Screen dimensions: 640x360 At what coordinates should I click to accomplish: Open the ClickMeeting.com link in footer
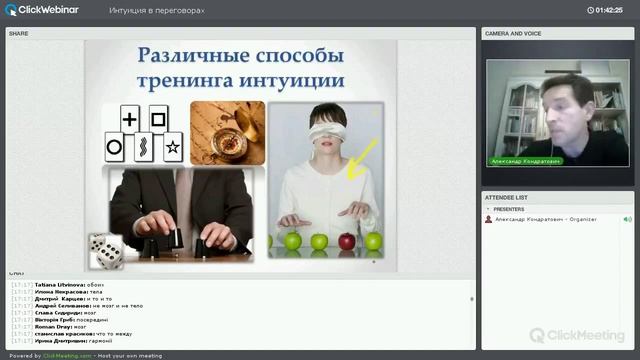(x=67, y=356)
